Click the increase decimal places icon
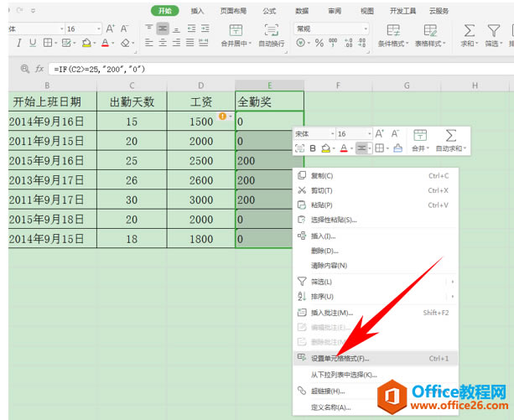This screenshot has width=514, height=420. point(349,43)
